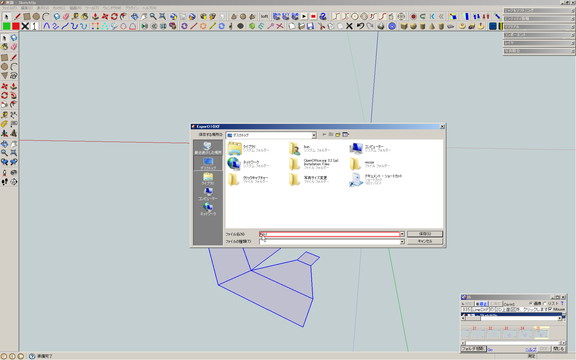Activate the Push/Pull tool in top toolbar
576x360 pixels.
coord(96,17)
